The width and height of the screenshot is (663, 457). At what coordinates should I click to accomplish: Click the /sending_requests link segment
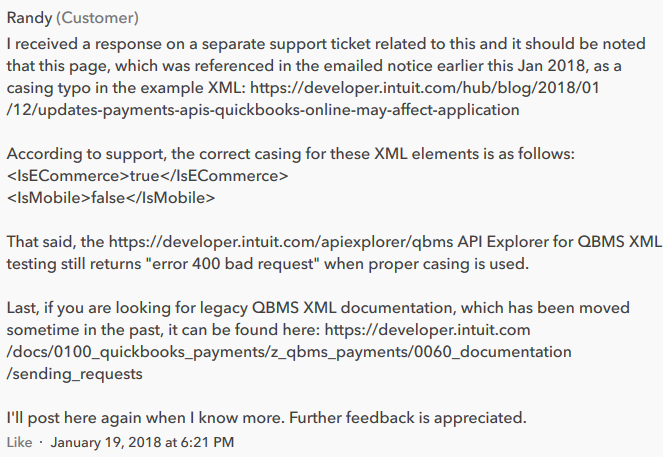point(74,374)
